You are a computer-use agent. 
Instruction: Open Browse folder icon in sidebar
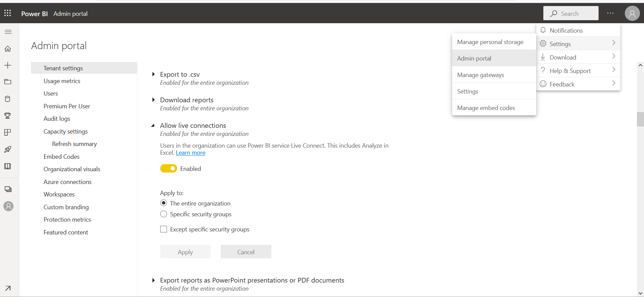point(8,82)
